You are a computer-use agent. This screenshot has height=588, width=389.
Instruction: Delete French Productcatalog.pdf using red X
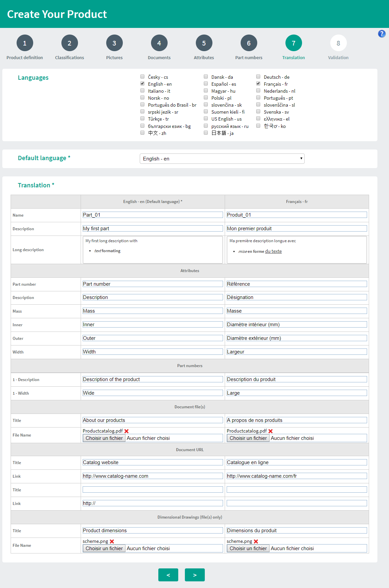click(x=271, y=431)
